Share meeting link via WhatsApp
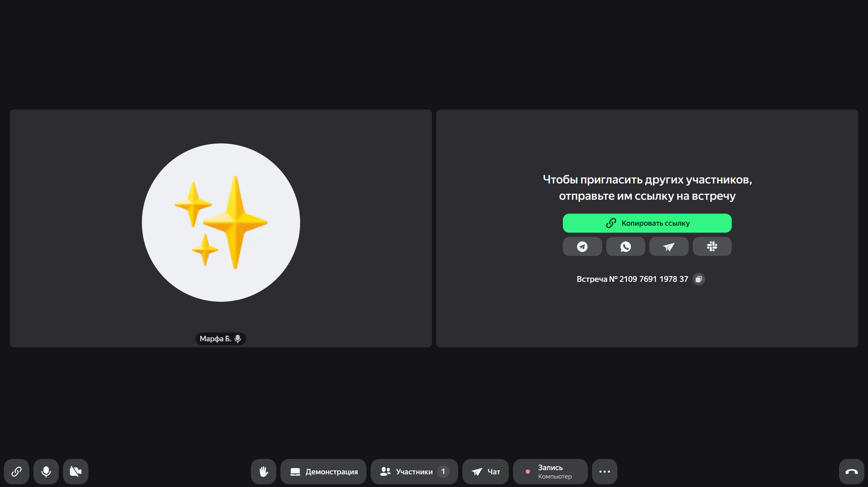 (x=626, y=246)
